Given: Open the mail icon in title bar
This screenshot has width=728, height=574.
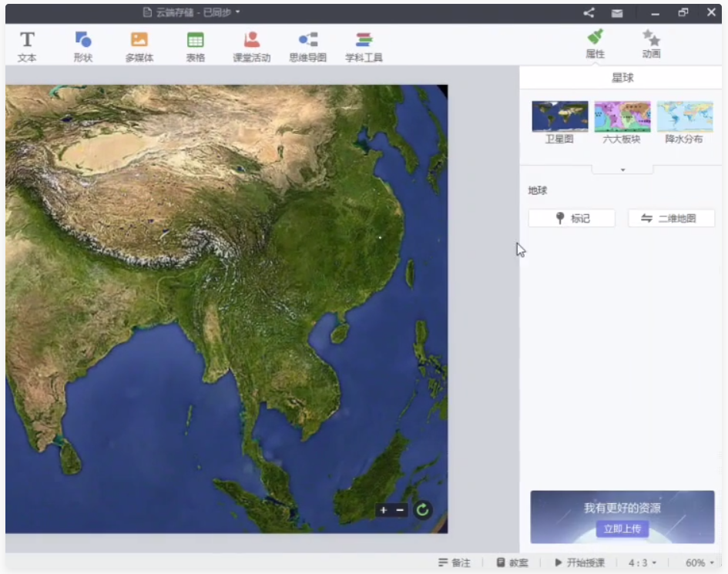Looking at the screenshot, I should point(617,13).
